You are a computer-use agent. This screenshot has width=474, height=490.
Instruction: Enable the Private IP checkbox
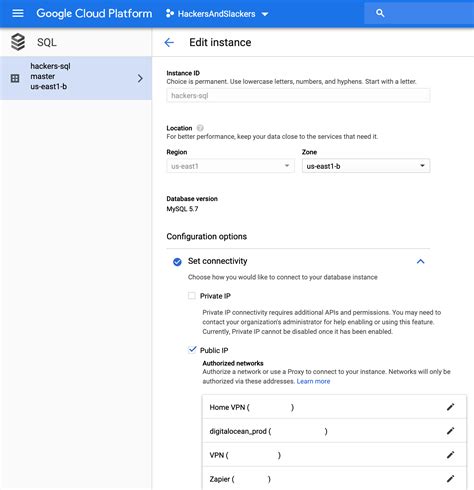pos(192,296)
